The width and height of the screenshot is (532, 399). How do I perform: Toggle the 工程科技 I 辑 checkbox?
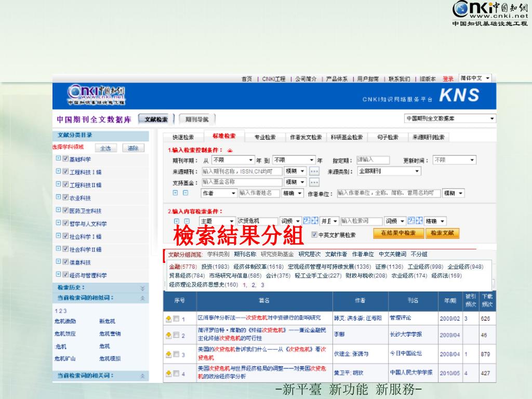click(66, 171)
